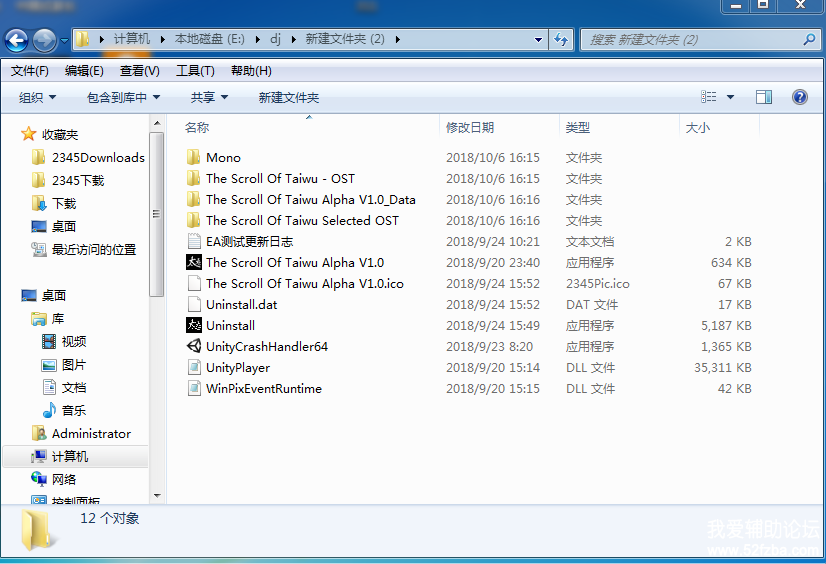Image resolution: width=826 pixels, height=564 pixels.
Task: Click dj in the address breadcrumb
Action: coord(275,39)
